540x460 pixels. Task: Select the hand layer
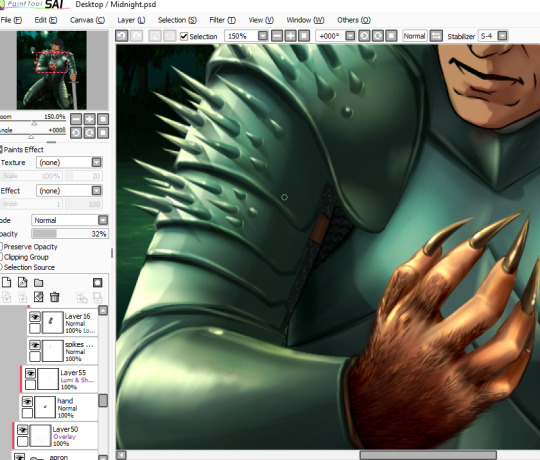(x=59, y=407)
